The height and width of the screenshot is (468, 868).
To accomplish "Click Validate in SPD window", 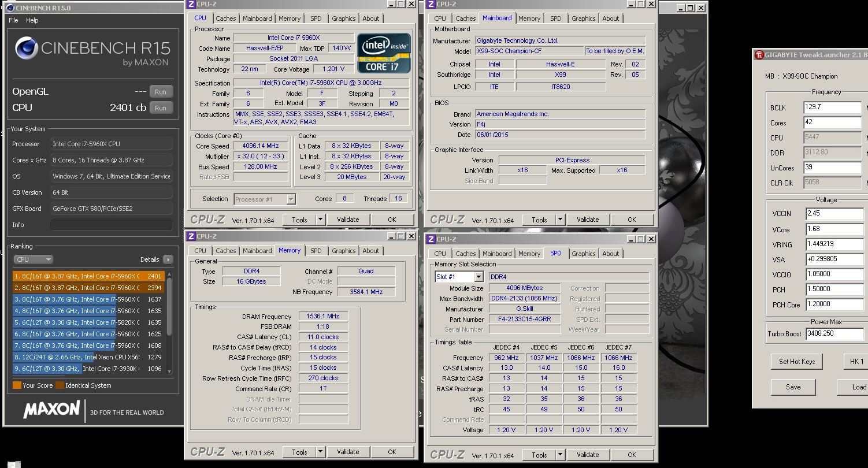I will [x=588, y=455].
